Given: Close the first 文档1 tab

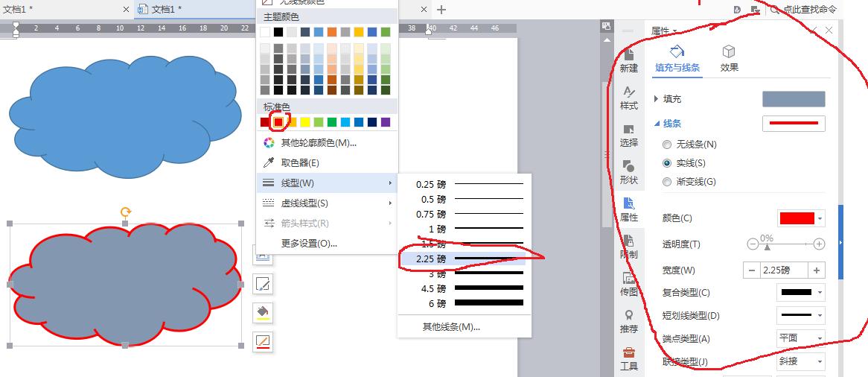Looking at the screenshot, I should 127,10.
